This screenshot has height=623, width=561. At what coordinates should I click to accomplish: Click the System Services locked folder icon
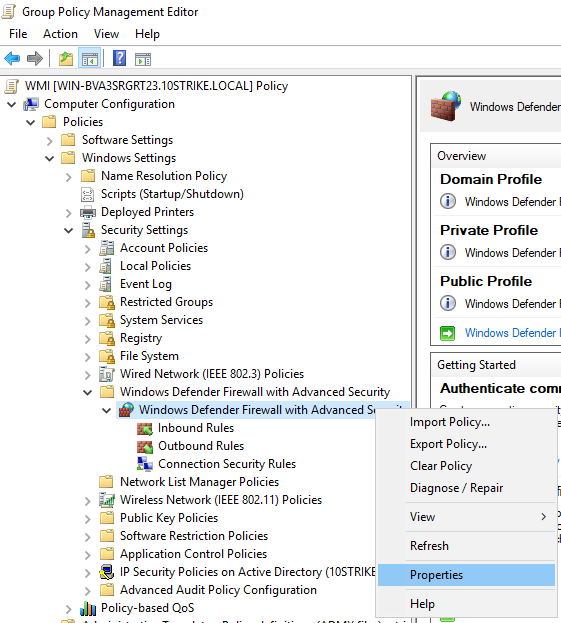107,320
